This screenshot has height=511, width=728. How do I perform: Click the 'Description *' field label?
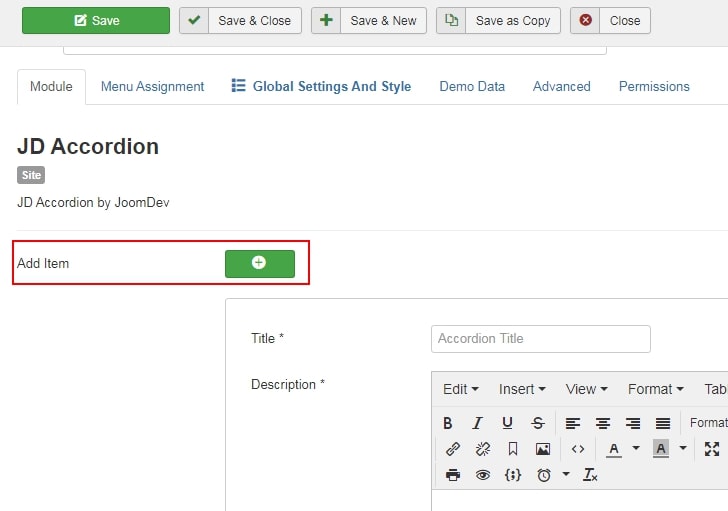(x=288, y=385)
